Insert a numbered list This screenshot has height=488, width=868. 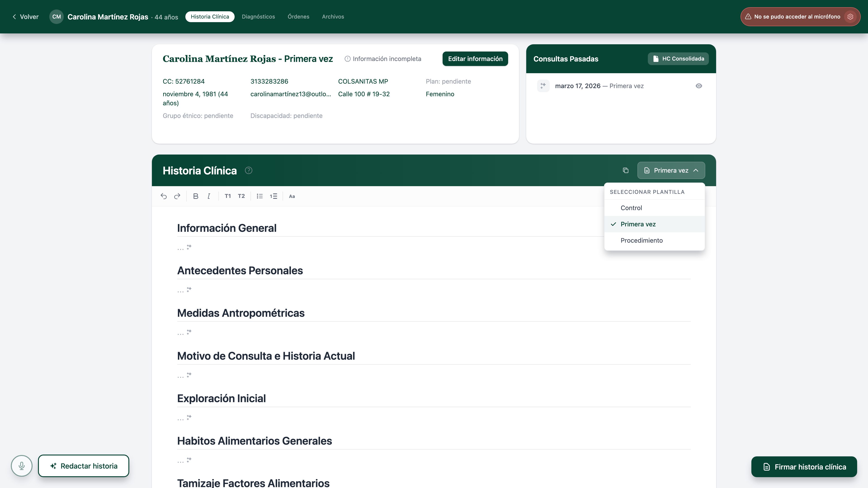tap(273, 196)
